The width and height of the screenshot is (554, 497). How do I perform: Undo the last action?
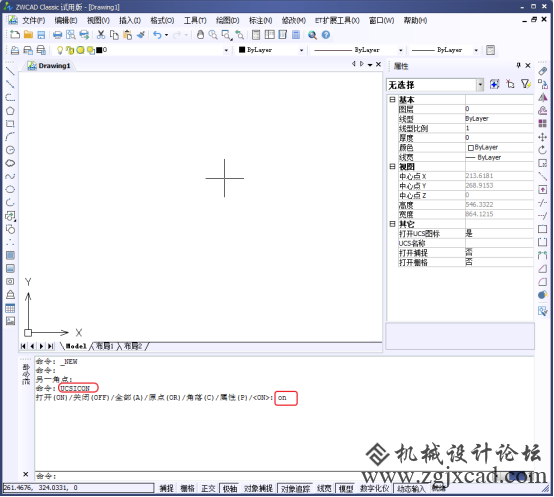pyautogui.click(x=157, y=35)
